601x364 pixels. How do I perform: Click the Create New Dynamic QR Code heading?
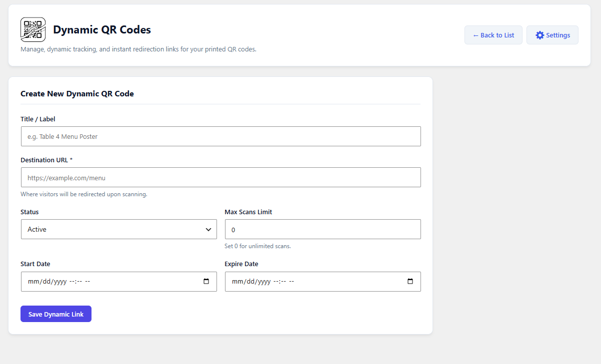point(77,93)
